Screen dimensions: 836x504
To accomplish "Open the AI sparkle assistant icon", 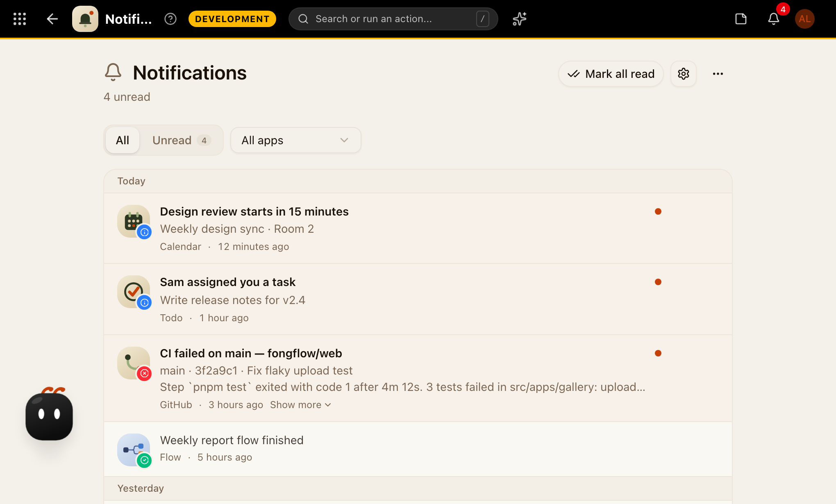I will (520, 19).
